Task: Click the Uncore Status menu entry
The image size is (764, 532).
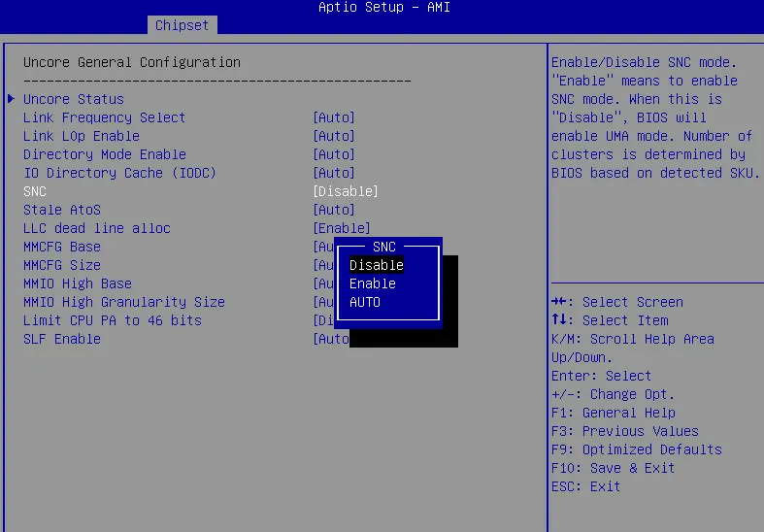Action: click(74, 99)
